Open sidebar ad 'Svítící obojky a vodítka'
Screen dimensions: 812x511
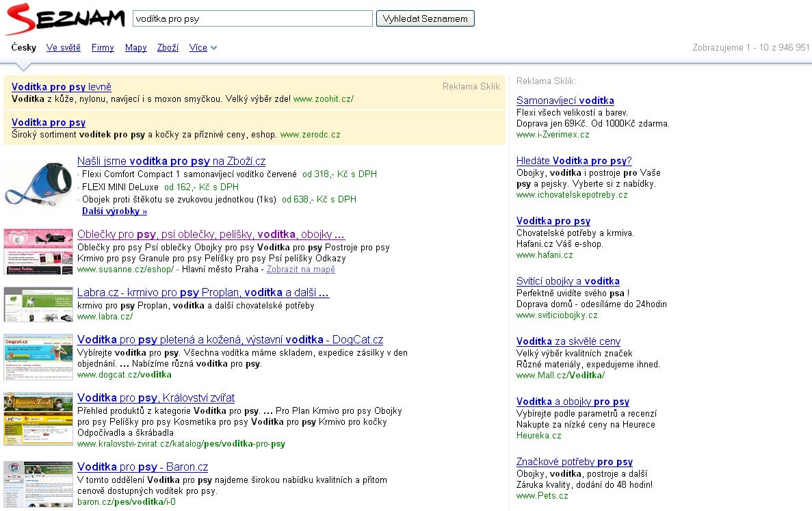(568, 281)
